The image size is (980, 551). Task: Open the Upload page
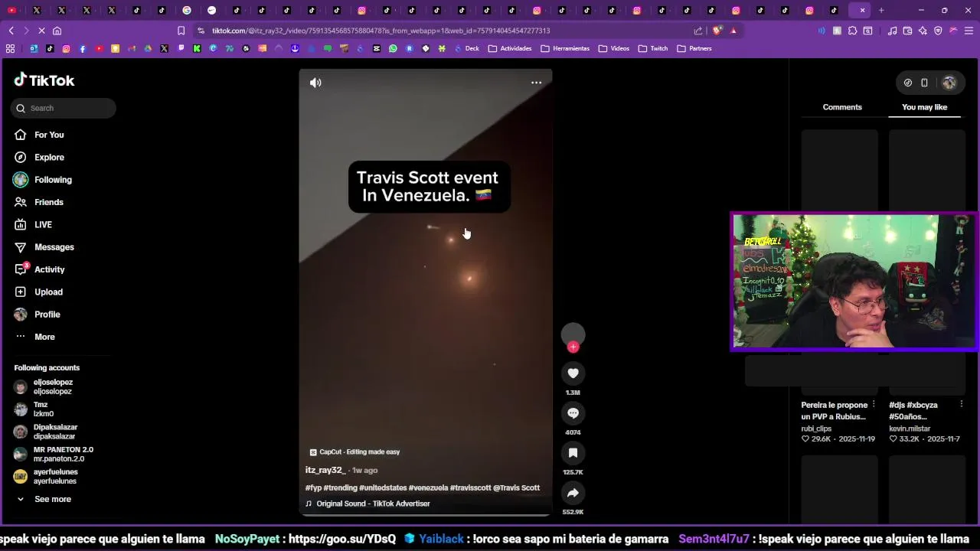click(48, 292)
